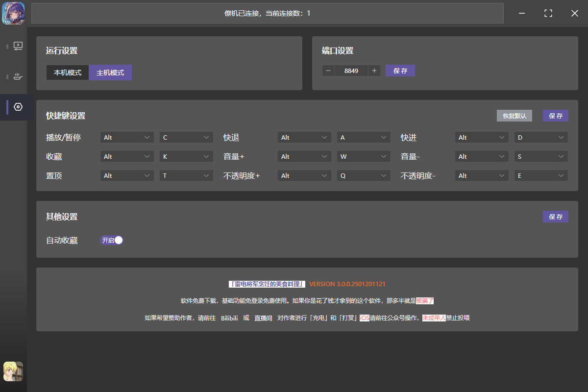Select 本机模式 run mode
Viewport: 588px width, 392px height.
68,73
